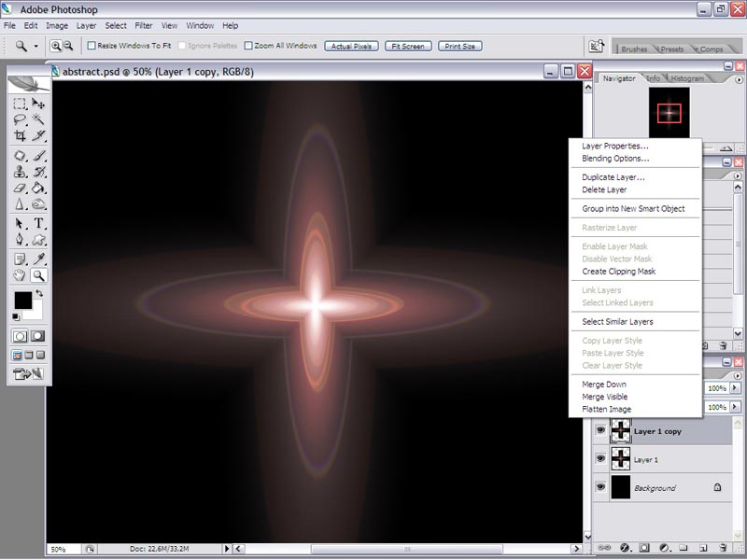This screenshot has height=560, width=747.
Task: Select the Clone Stamp tool
Action: coord(20,172)
